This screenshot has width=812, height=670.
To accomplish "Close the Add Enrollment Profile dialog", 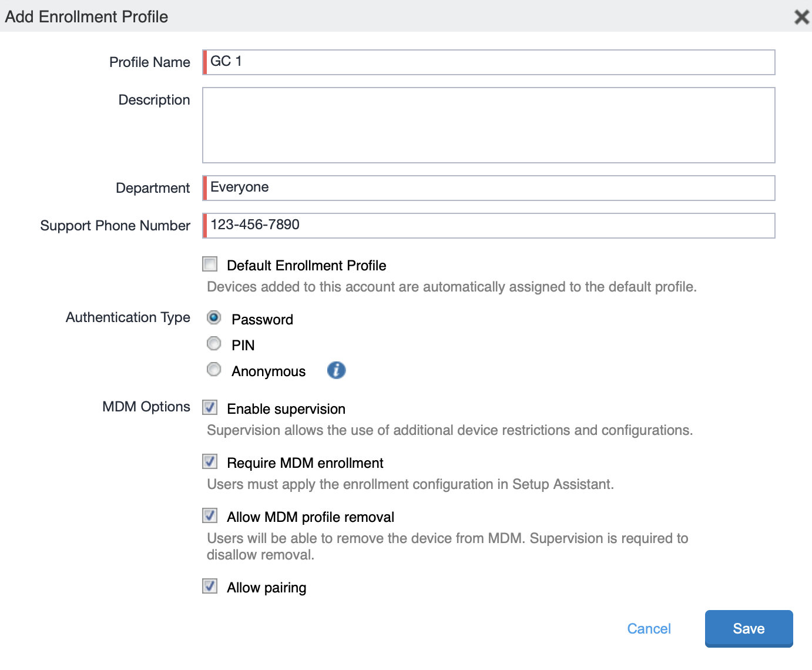I will [801, 17].
